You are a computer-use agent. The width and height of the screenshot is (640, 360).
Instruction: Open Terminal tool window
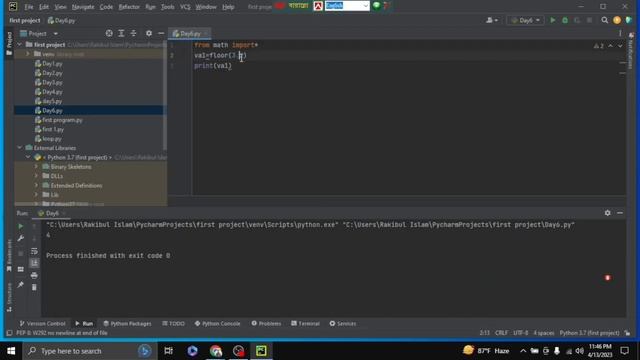coord(305,323)
